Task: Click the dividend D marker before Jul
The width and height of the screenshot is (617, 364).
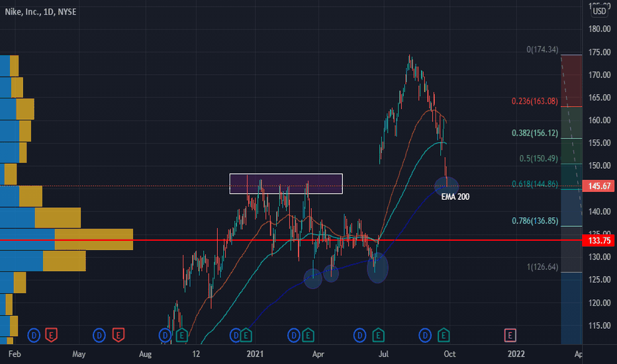Action: (359, 336)
